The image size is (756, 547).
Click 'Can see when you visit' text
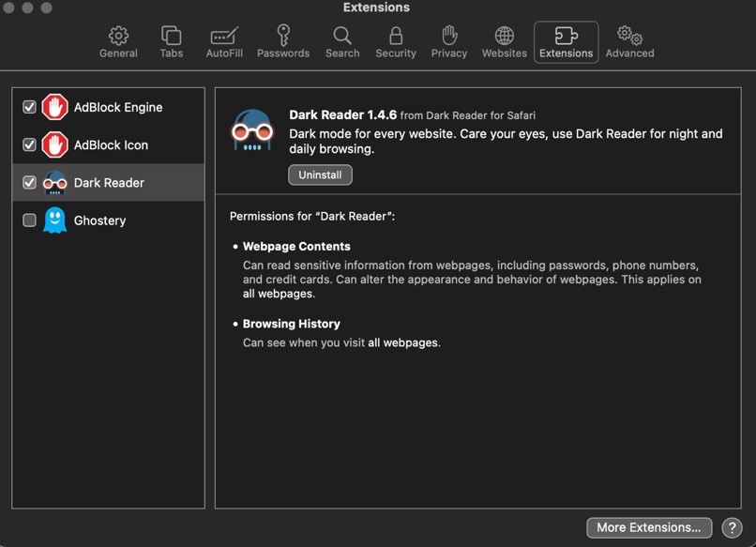pos(304,342)
